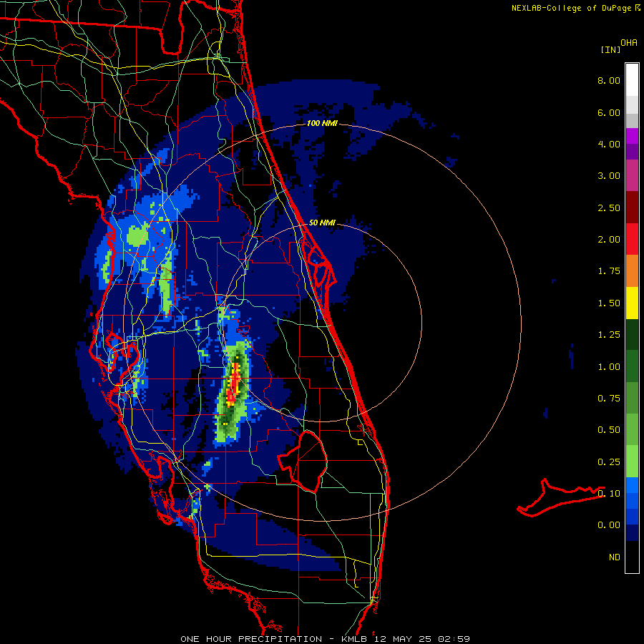
Task: Click the 0.00 legend value
Action: pyautogui.click(x=609, y=525)
